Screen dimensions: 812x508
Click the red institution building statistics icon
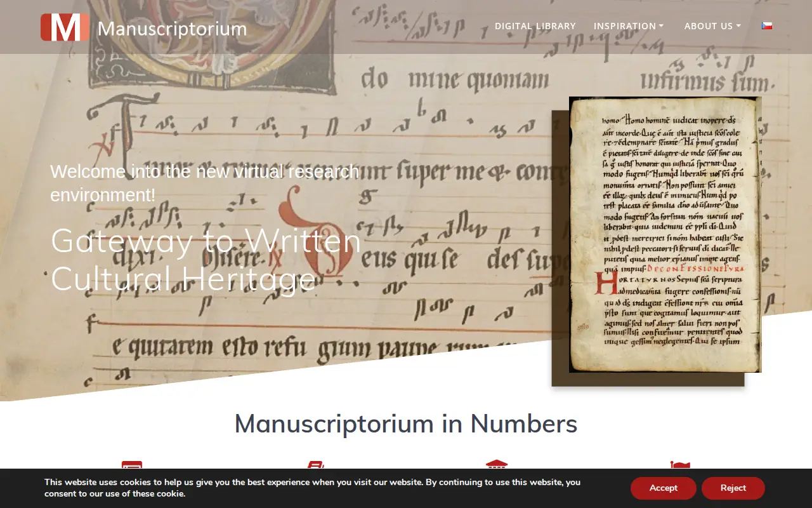(497, 465)
